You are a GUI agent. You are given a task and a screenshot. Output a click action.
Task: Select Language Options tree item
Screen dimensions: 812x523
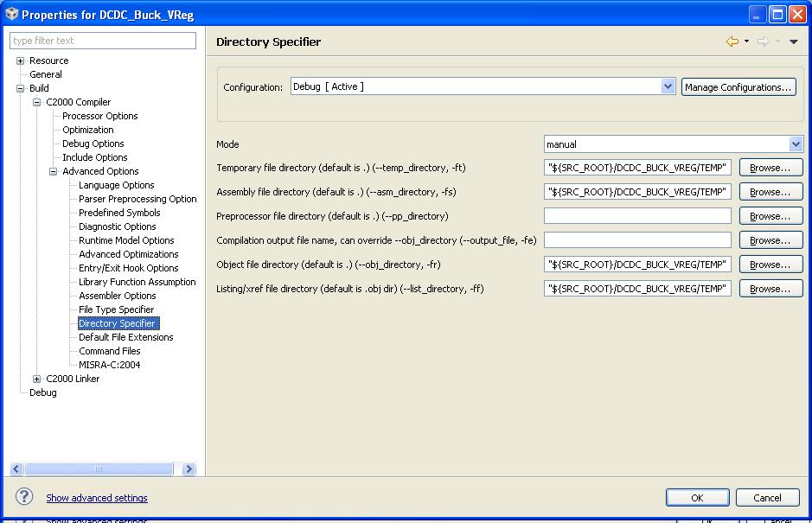pos(117,185)
